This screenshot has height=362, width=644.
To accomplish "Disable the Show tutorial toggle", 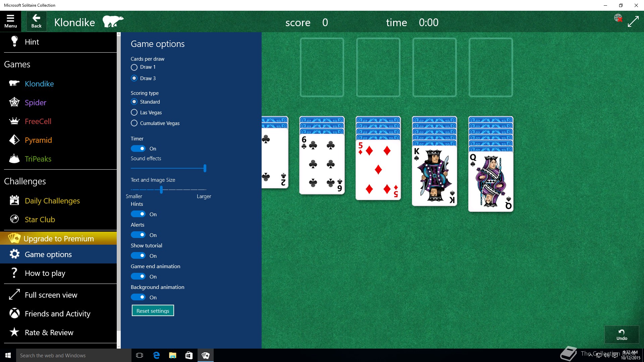I will point(138,256).
